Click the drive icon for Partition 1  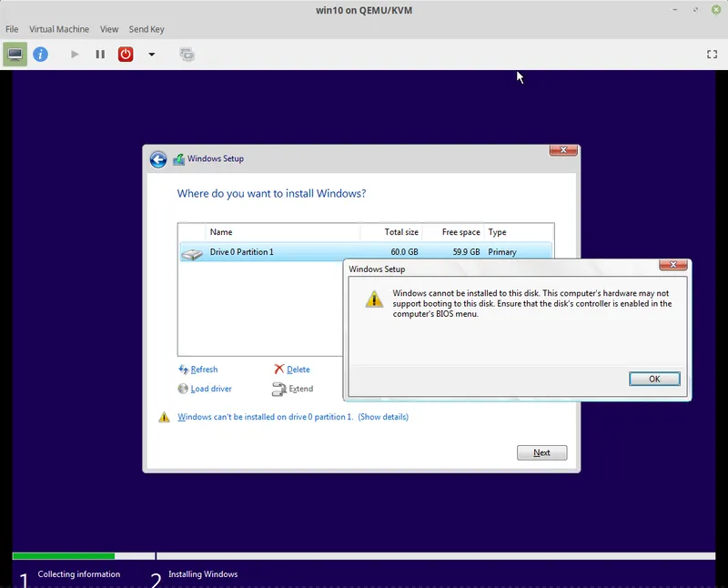click(192, 254)
